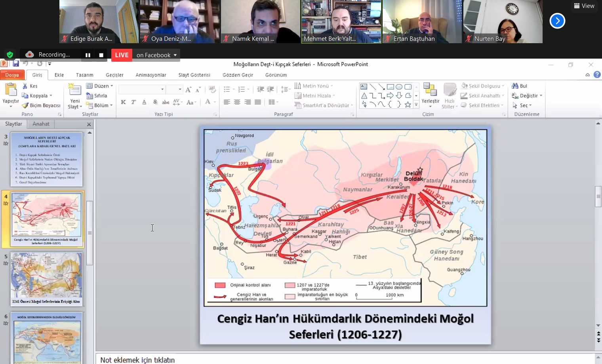
Task: Pick the oval shape from gallery
Action: [399, 87]
